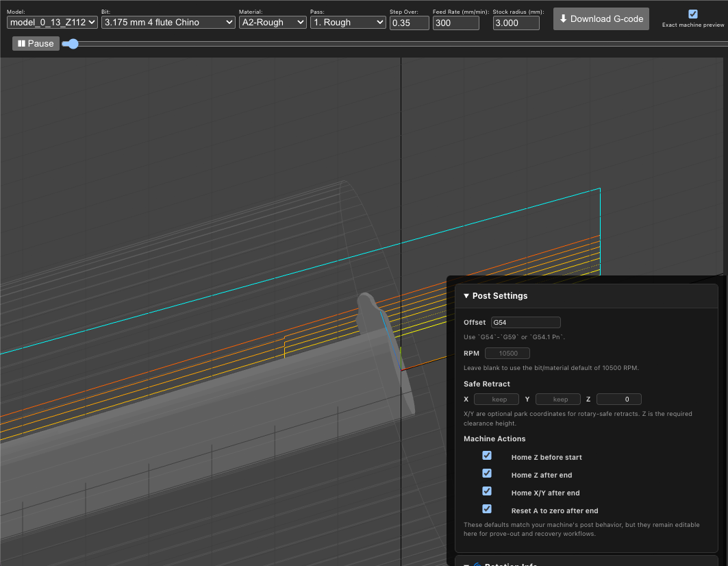The width and height of the screenshot is (728, 566).
Task: Pause the toolpath simulation
Action: (x=36, y=44)
